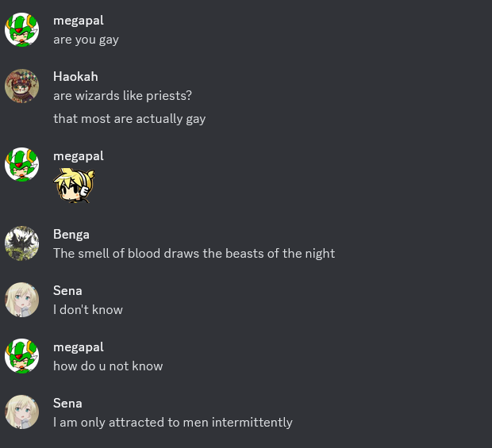Click Sena username above the final message
The image size is (492, 448).
click(x=67, y=403)
